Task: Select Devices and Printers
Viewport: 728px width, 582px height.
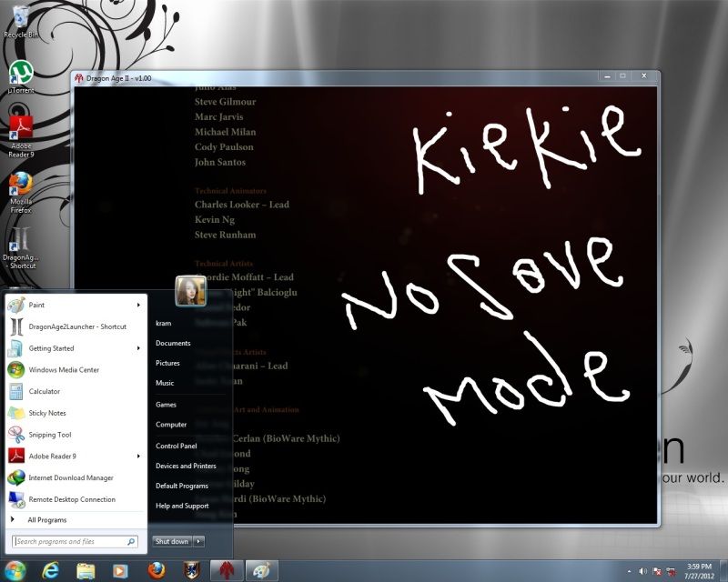Action: click(186, 466)
